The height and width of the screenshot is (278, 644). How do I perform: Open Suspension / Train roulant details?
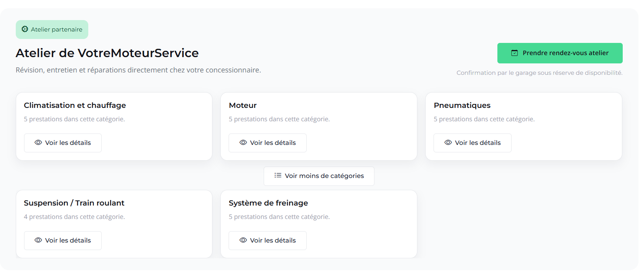pyautogui.click(x=63, y=240)
